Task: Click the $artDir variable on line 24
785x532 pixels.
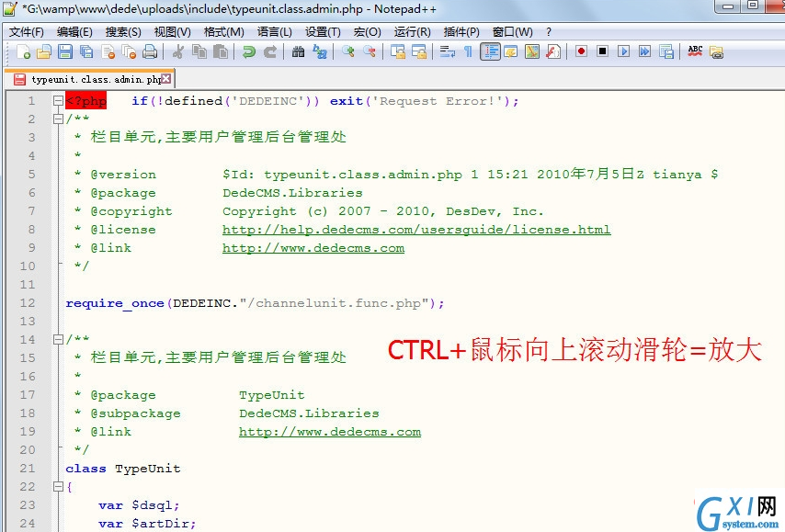Action: [160, 524]
